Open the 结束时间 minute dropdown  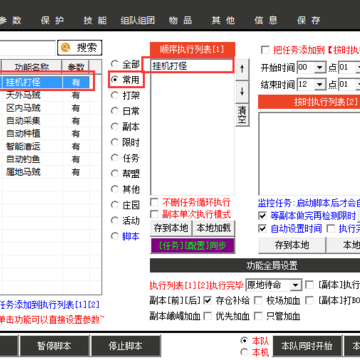pyautogui.click(x=358, y=84)
